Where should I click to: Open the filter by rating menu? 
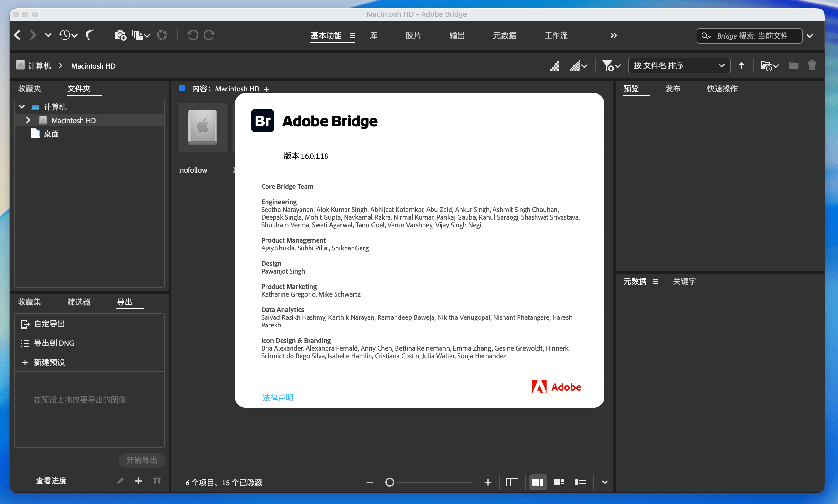pyautogui.click(x=611, y=65)
